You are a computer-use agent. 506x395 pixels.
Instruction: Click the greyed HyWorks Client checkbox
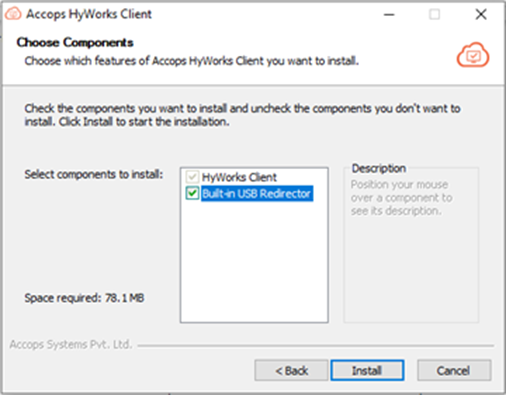click(192, 177)
